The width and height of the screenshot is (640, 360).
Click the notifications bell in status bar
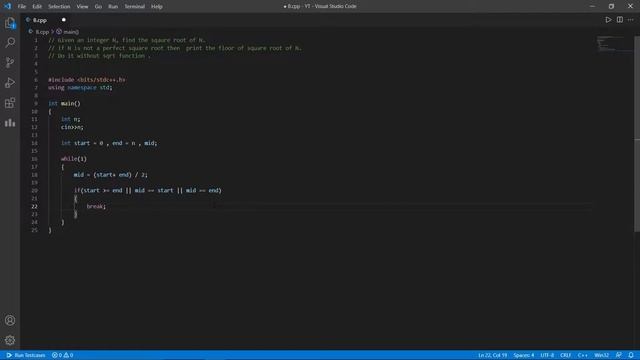[631, 355]
